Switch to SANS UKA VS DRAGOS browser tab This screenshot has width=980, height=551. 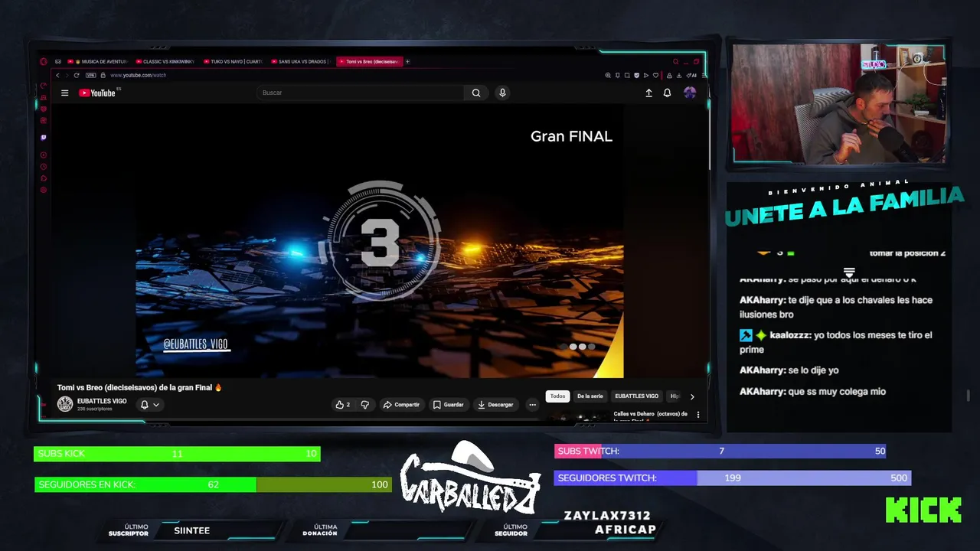click(301, 61)
